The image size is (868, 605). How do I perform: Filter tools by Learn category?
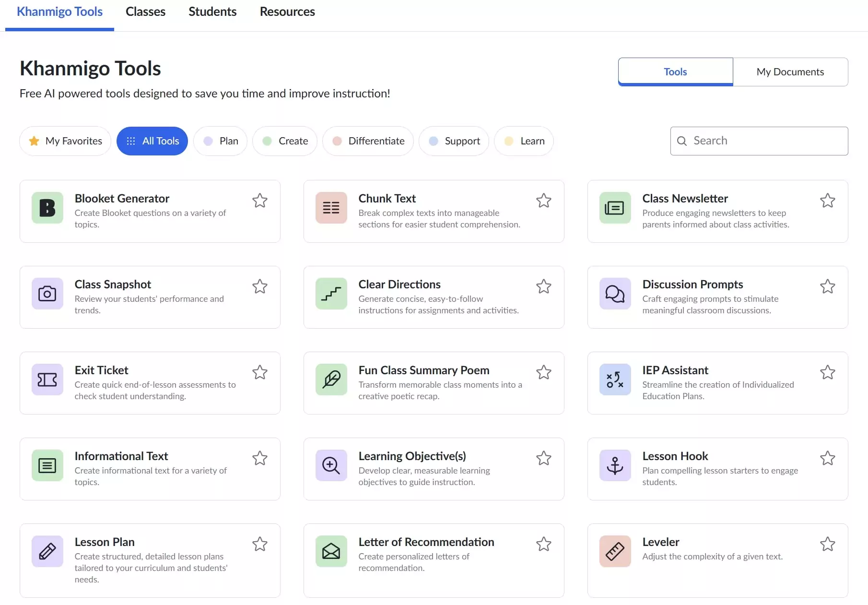[x=524, y=141]
